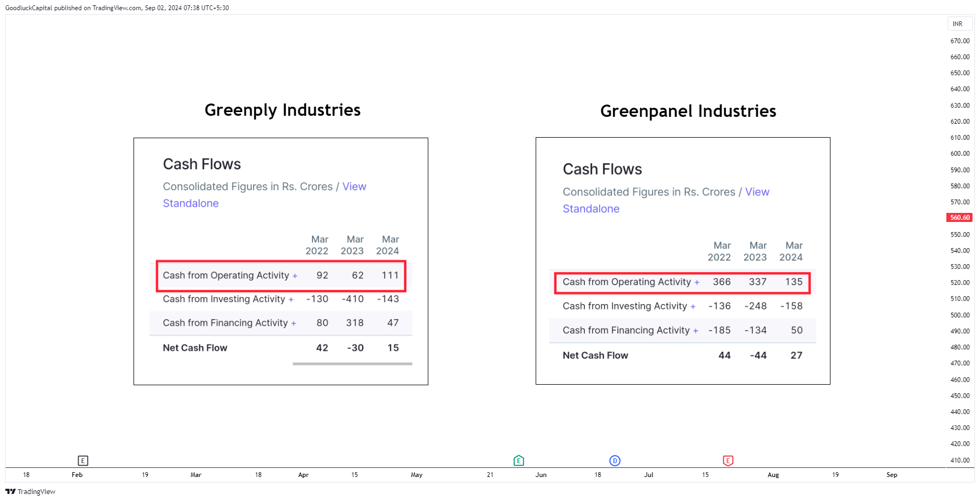The image size is (980, 501).
Task: Click Greenply operating cash value 111
Action: pos(390,275)
